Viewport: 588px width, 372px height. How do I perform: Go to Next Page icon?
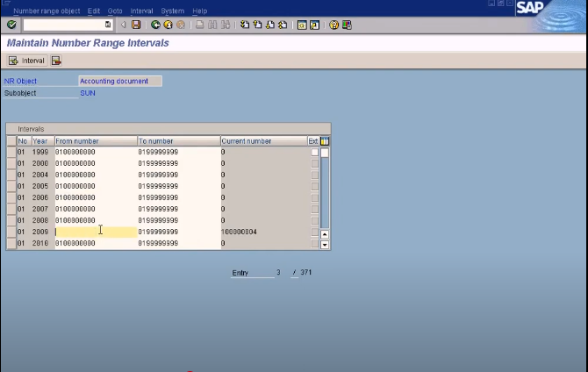coord(270,25)
